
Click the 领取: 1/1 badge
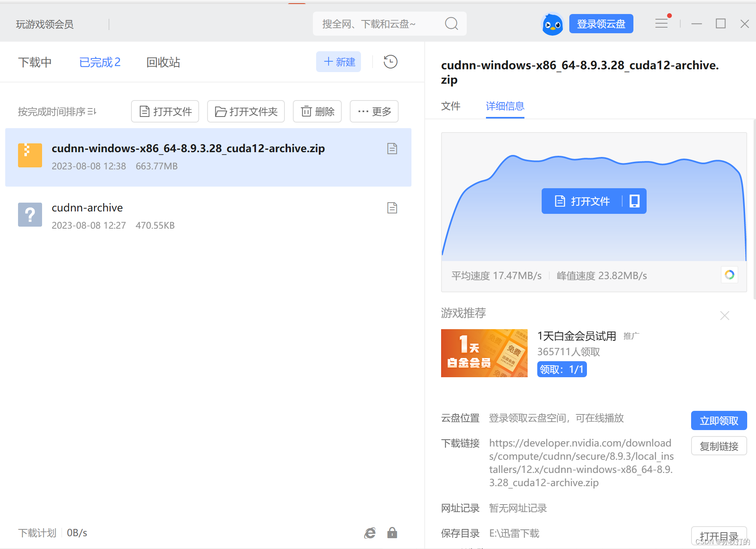(562, 369)
